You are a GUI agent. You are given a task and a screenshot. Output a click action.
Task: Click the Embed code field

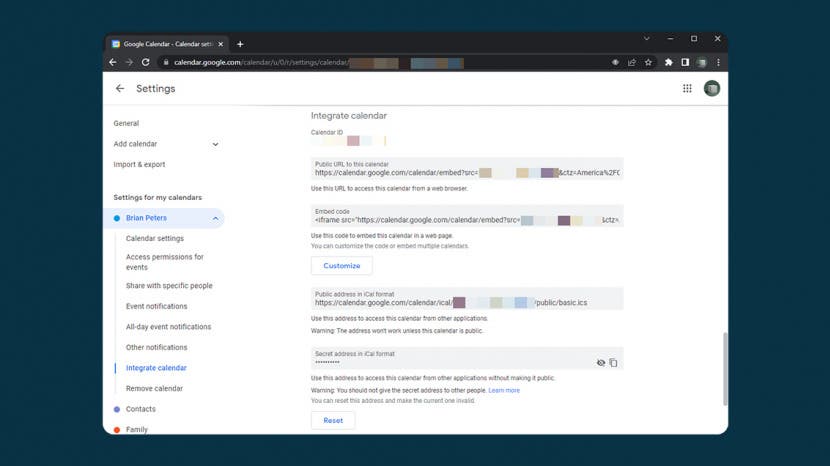(467, 216)
